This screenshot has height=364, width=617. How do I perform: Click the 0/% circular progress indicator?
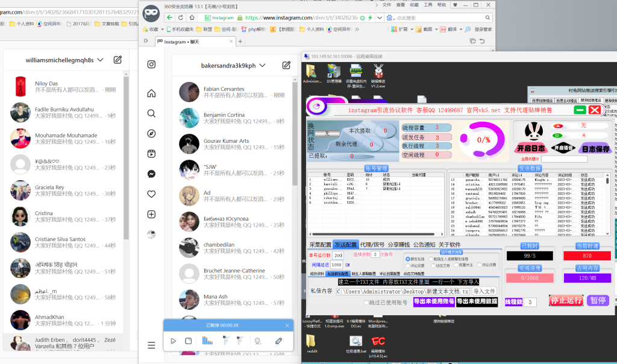pyautogui.click(x=483, y=139)
